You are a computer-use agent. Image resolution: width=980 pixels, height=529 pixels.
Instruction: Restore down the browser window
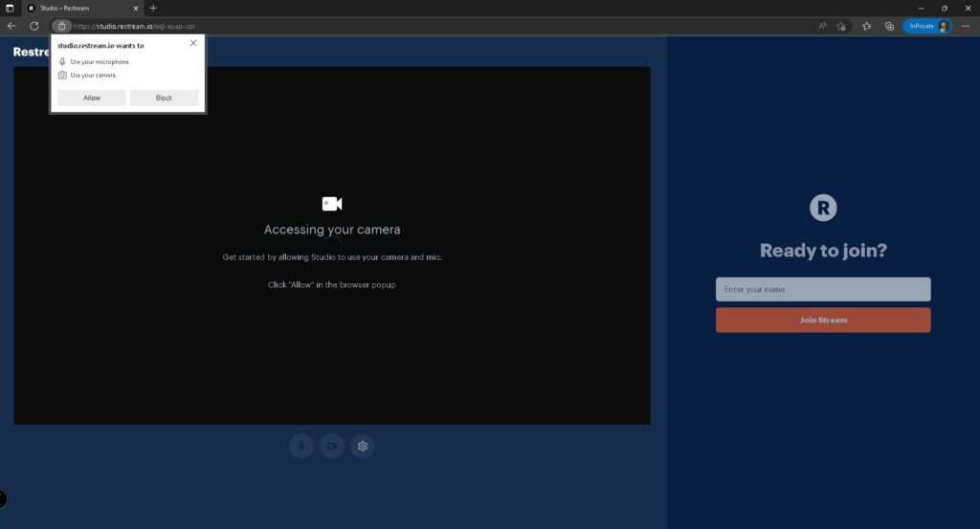tap(945, 8)
